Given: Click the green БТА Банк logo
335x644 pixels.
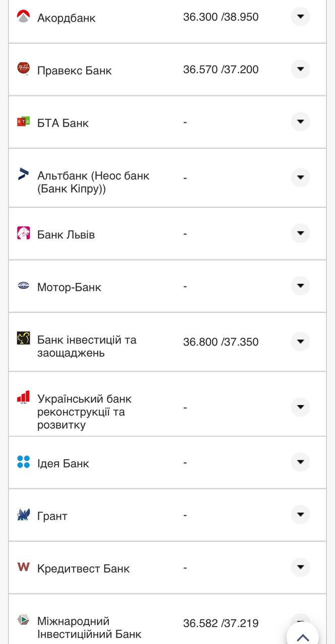Looking at the screenshot, I should pos(23,121).
